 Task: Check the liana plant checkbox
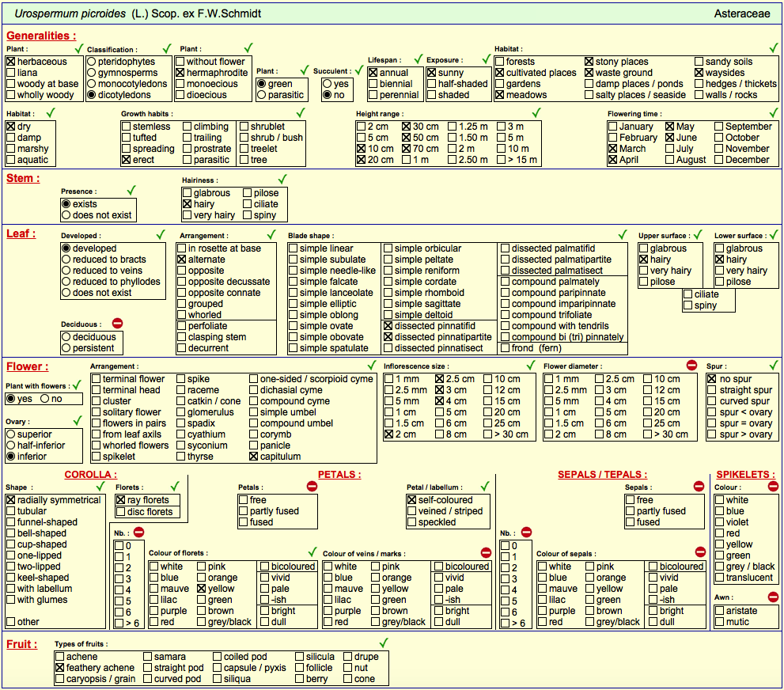coord(11,73)
